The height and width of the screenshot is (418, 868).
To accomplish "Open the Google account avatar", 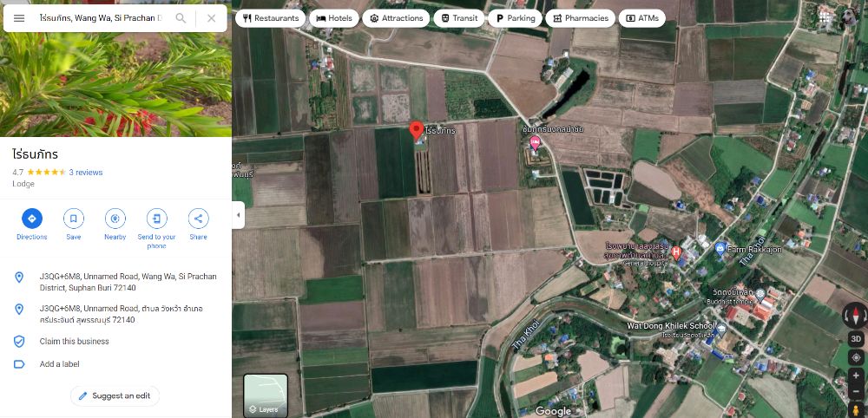I will pos(850,18).
